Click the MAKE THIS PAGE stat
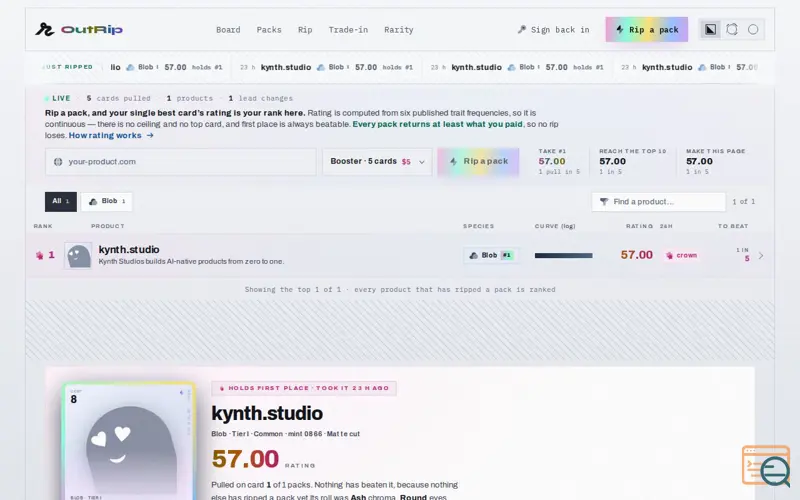Viewport: 800px width, 500px height. coord(715,161)
